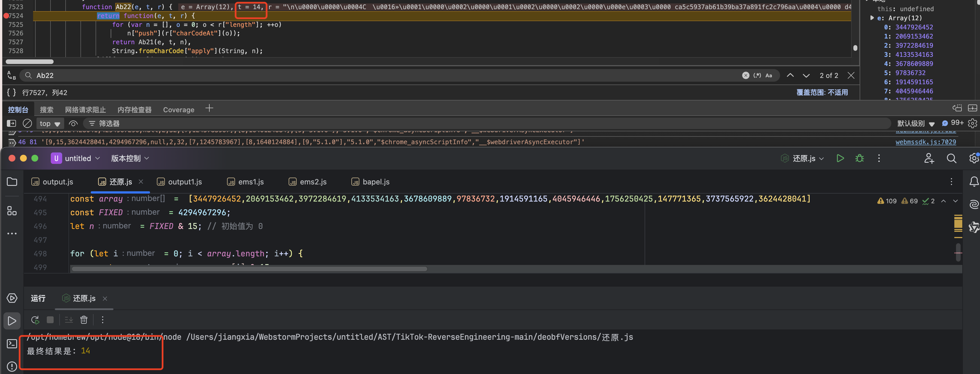Viewport: 980px width, 374px height.
Task: Go to next search match
Action: 806,75
